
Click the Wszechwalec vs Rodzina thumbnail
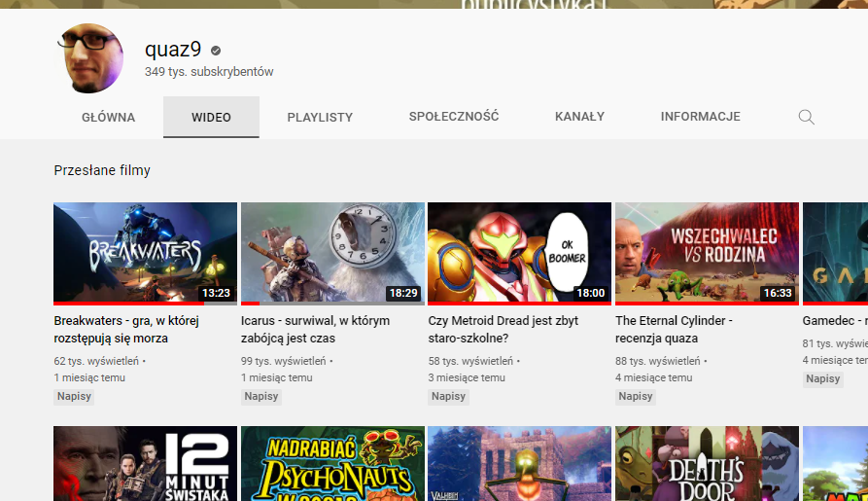click(x=707, y=253)
